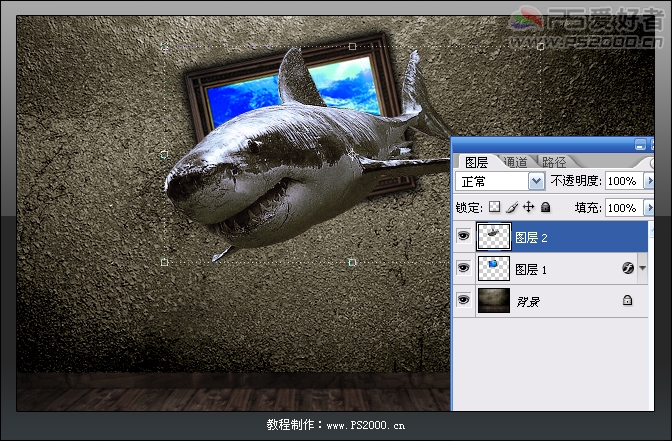
Task: Minimize the layers panel
Action: 640,145
